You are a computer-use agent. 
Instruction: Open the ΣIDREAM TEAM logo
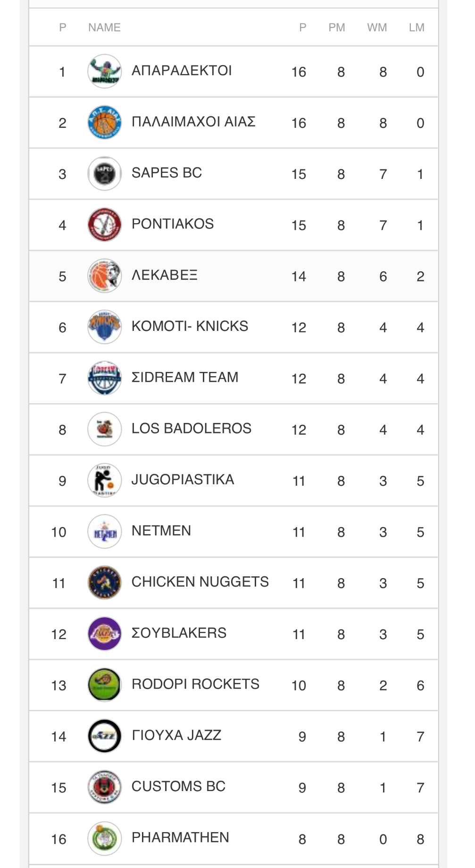click(105, 378)
